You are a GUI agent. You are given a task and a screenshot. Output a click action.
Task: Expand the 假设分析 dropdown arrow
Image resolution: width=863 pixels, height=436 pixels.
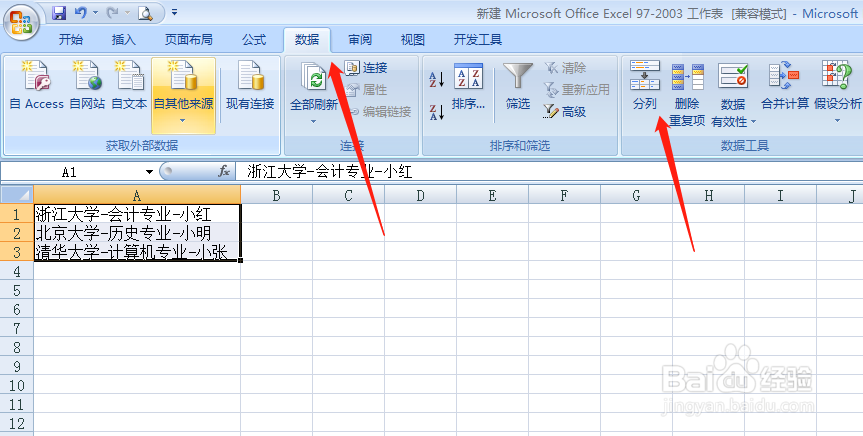(x=837, y=121)
